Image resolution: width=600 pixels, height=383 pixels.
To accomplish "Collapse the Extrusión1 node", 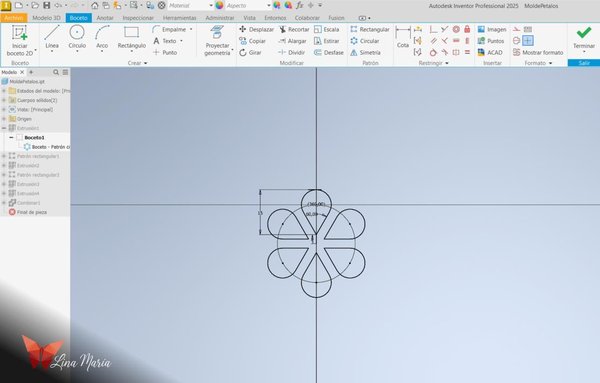I will coord(4,128).
